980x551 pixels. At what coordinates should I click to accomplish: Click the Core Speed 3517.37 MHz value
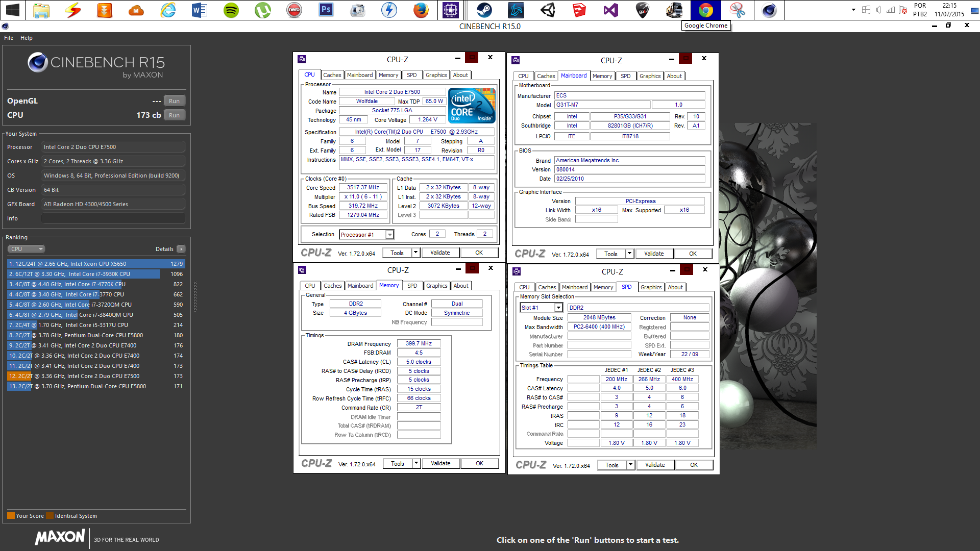tap(363, 188)
